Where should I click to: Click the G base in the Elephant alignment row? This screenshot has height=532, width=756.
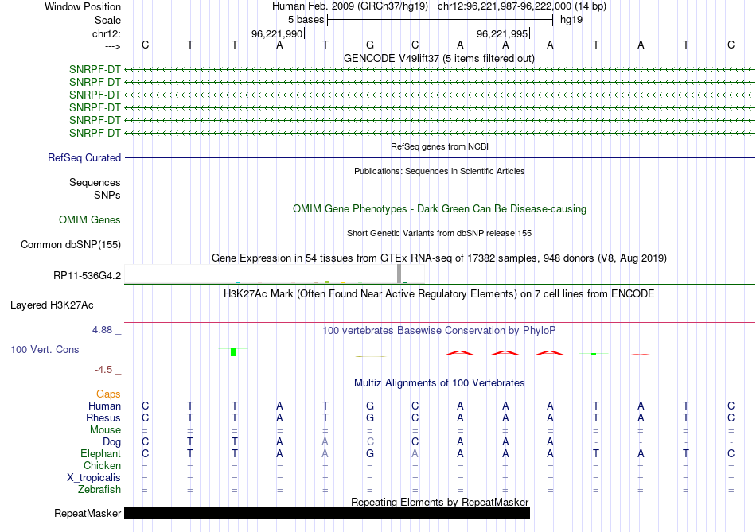coord(370,454)
